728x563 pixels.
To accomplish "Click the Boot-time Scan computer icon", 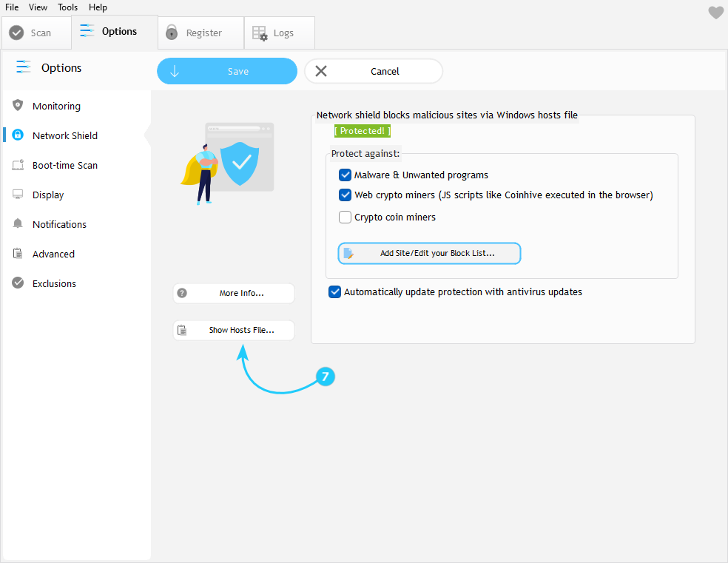I will tap(18, 165).
